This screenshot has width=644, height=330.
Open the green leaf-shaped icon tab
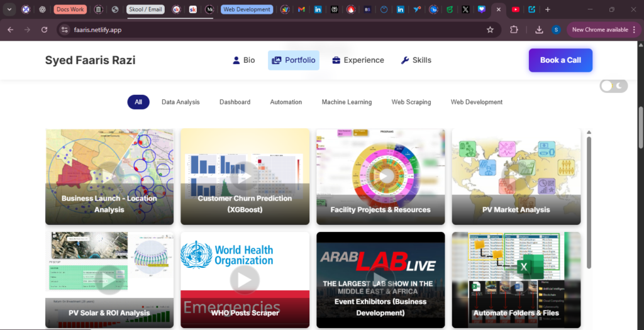click(x=450, y=9)
